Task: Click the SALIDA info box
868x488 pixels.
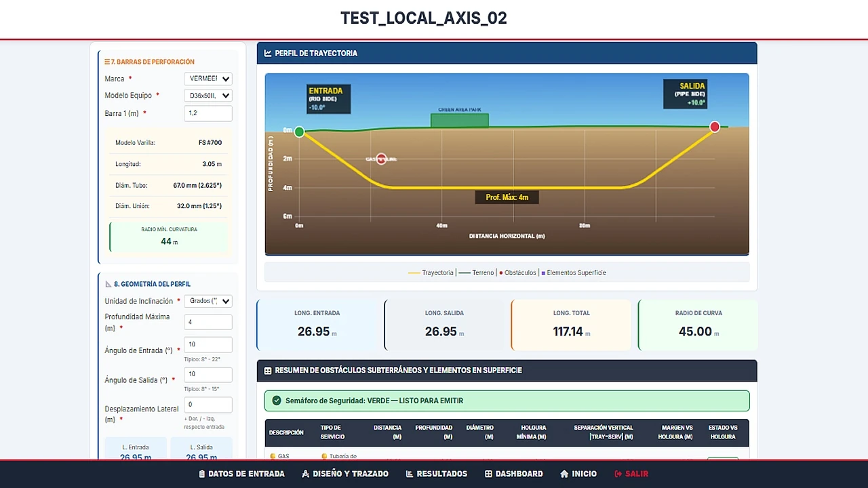Action: (x=685, y=94)
